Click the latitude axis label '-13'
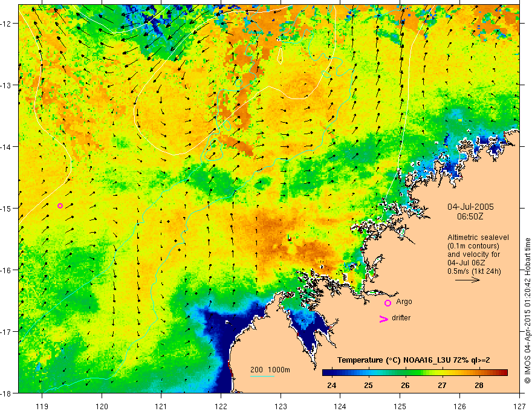The image size is (532, 411). pyautogui.click(x=5, y=85)
